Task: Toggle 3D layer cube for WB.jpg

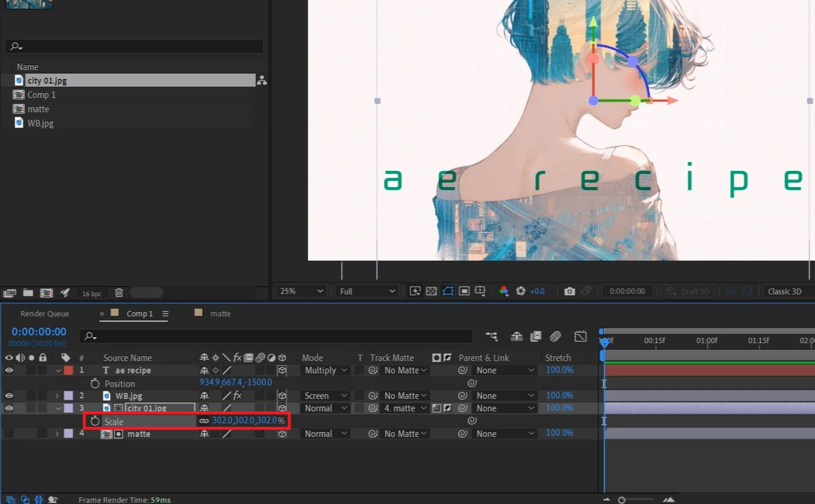Action: (x=282, y=396)
